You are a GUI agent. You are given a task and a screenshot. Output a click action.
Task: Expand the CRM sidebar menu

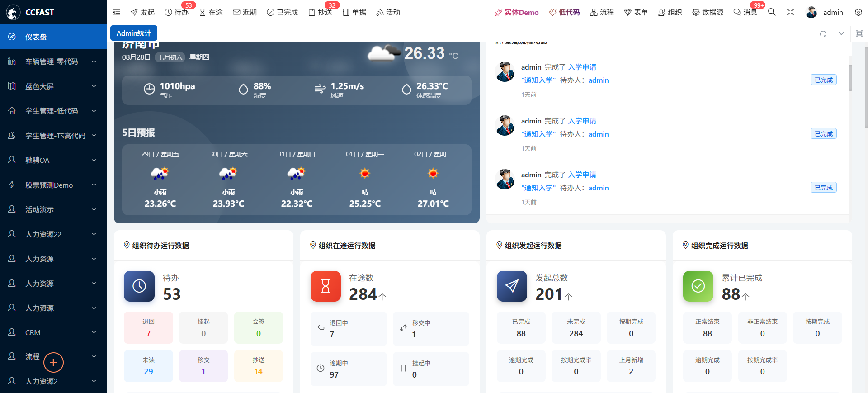[53, 332]
